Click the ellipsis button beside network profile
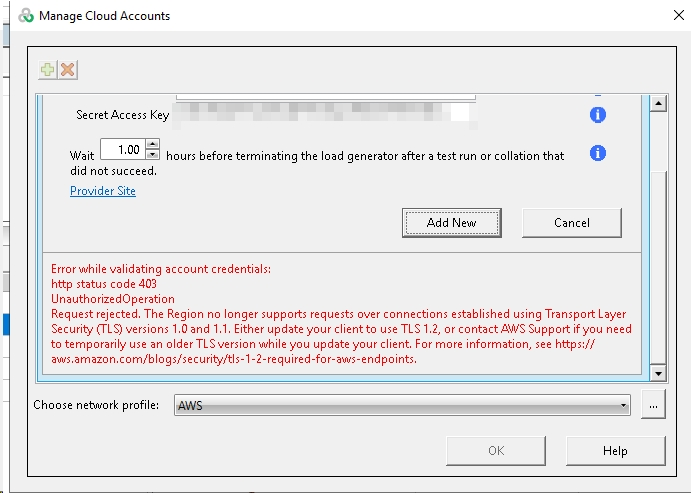The image size is (691, 493). pos(652,405)
